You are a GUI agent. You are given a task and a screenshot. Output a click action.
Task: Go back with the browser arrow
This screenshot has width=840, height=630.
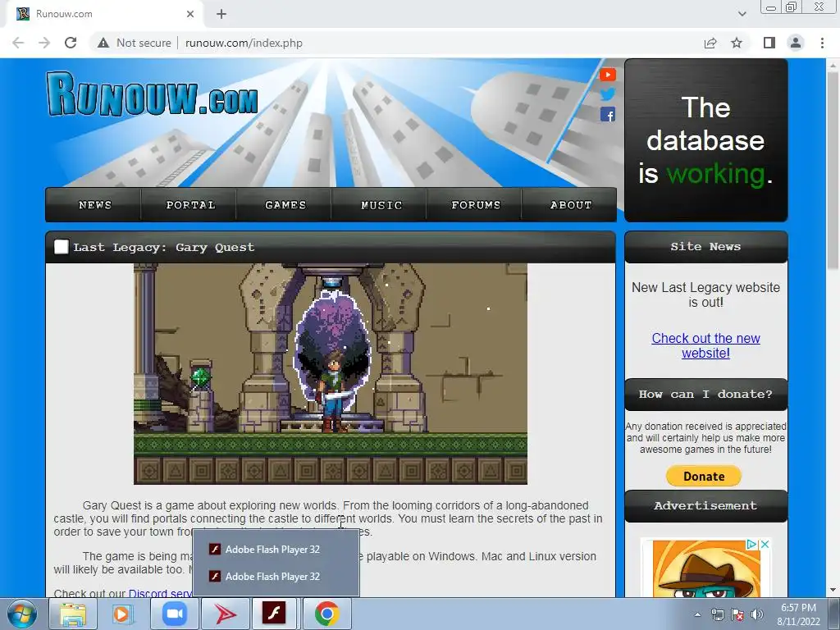(x=18, y=43)
